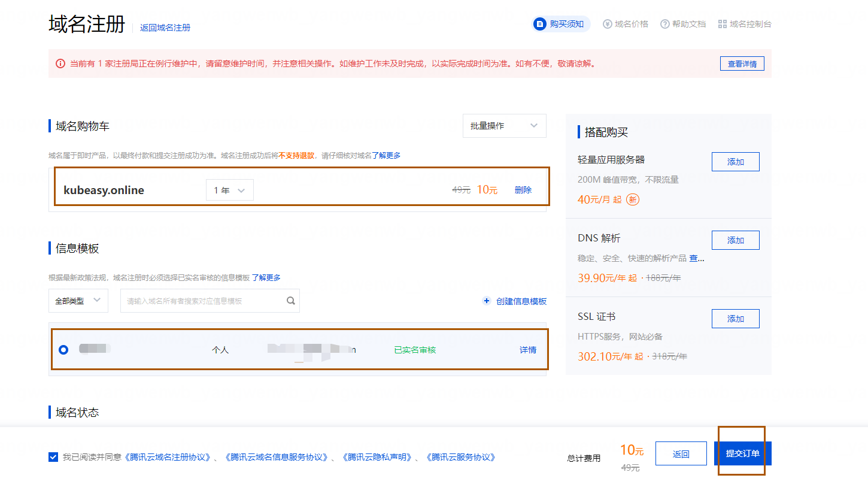Click 提交订单 to submit order
The width and height of the screenshot is (868, 478).
pos(743,453)
